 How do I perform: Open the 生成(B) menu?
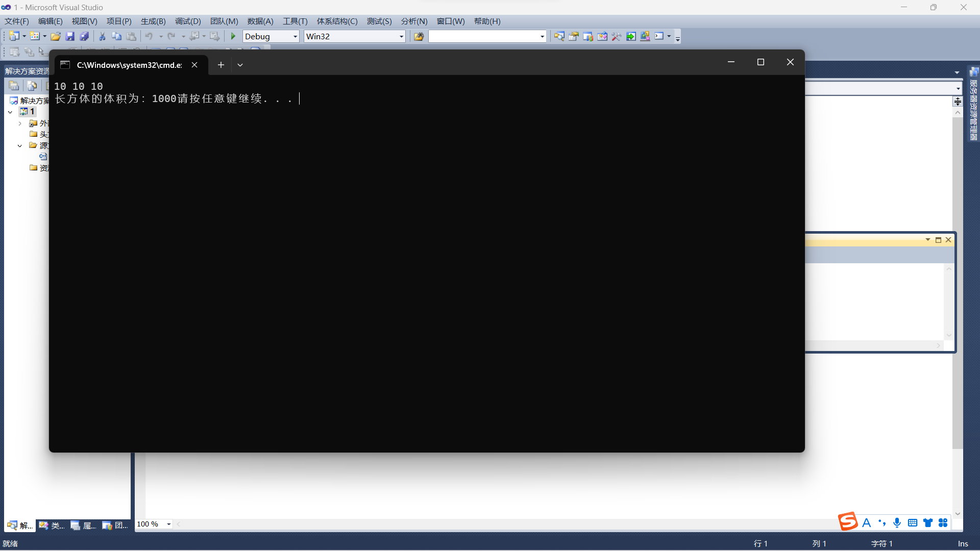[x=153, y=21]
